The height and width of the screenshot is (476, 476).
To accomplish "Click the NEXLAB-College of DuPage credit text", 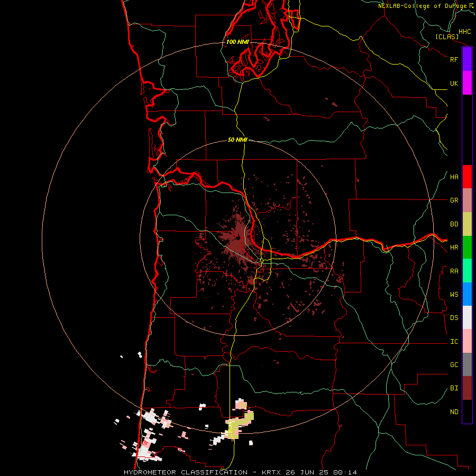I will 426,6.
